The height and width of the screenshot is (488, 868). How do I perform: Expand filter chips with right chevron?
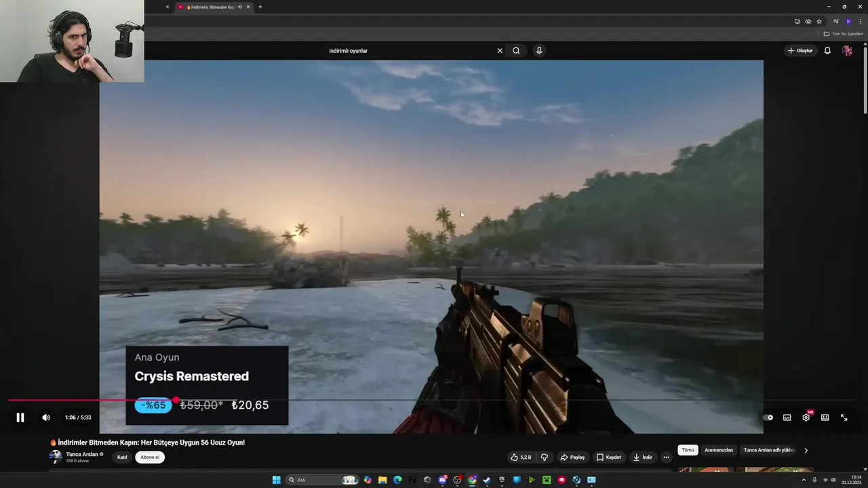click(x=806, y=450)
